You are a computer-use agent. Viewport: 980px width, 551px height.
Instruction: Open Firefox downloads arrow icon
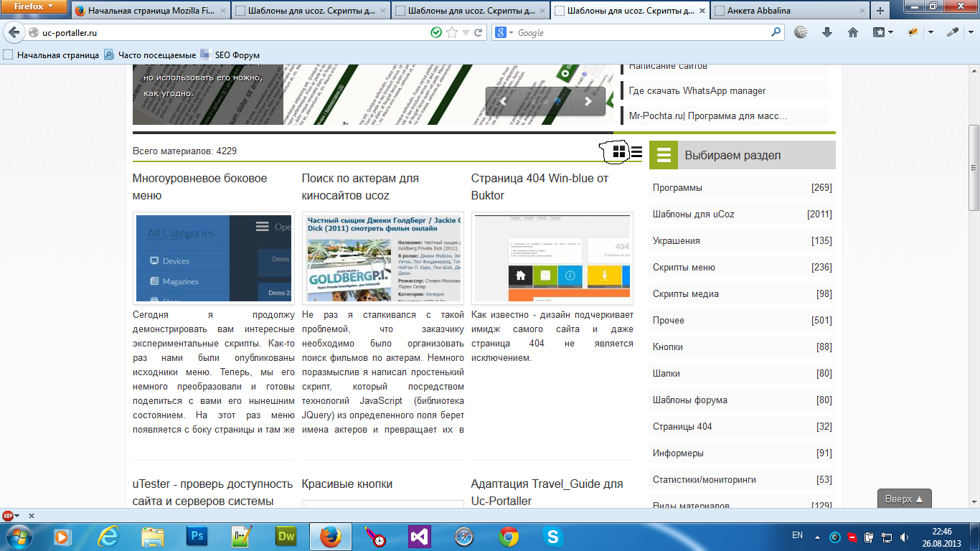point(826,32)
